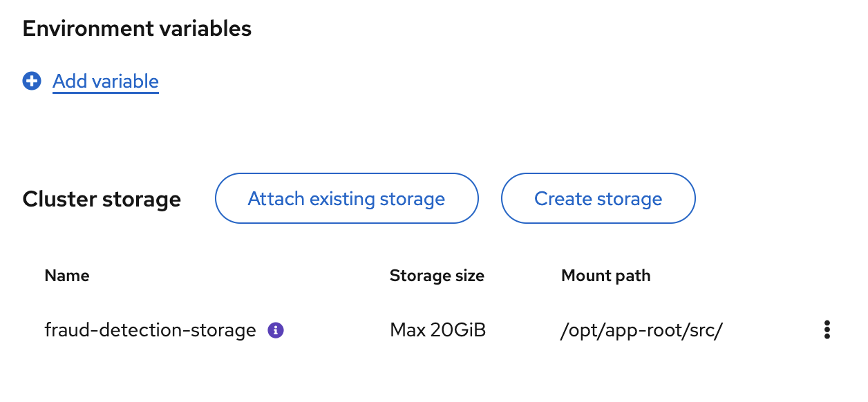Click the /opt/app-root/src/ mount path text

click(x=642, y=331)
